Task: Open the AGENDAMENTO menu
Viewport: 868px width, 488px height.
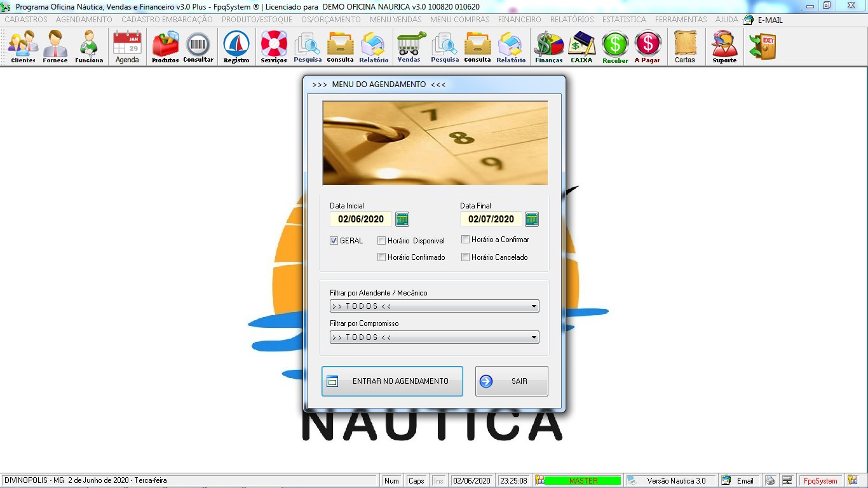Action: pos(84,20)
